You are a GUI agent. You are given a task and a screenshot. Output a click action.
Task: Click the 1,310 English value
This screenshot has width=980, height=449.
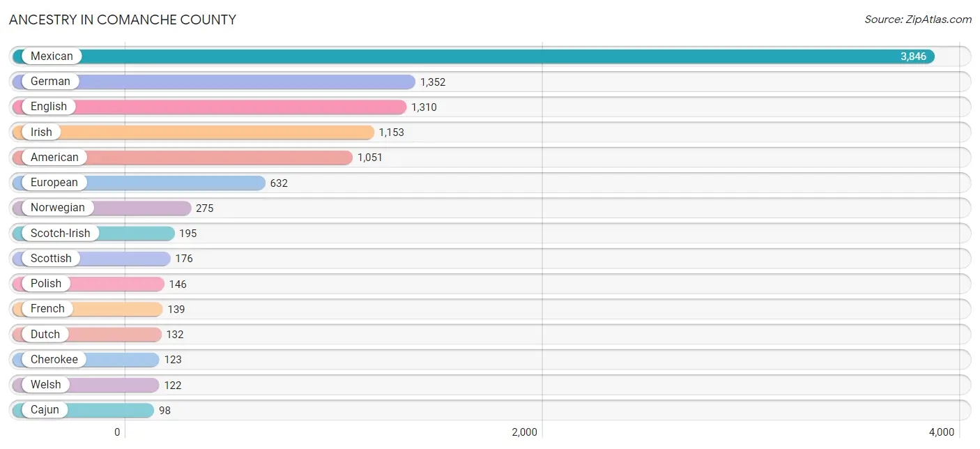click(424, 107)
